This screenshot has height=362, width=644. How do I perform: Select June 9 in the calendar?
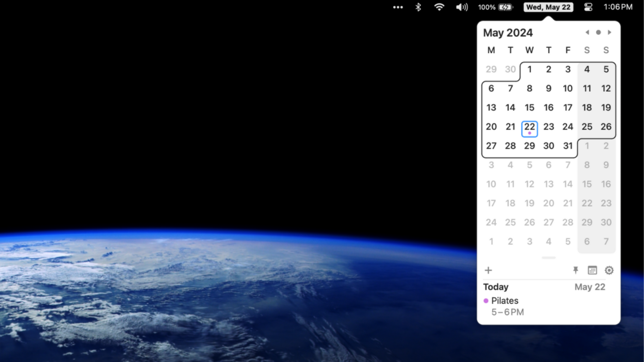click(x=606, y=165)
